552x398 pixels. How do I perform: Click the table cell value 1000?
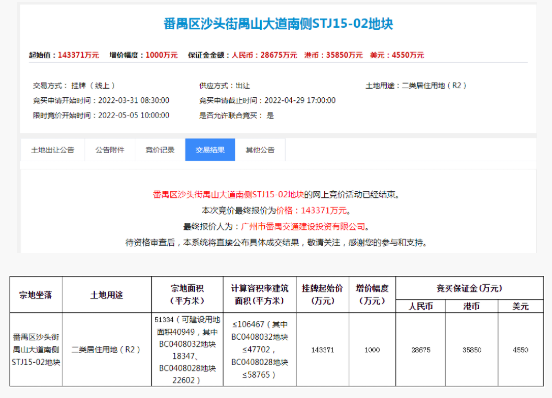coord(372,350)
